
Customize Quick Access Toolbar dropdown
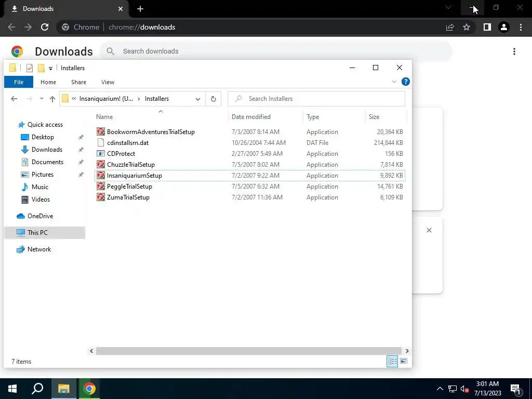(50, 68)
